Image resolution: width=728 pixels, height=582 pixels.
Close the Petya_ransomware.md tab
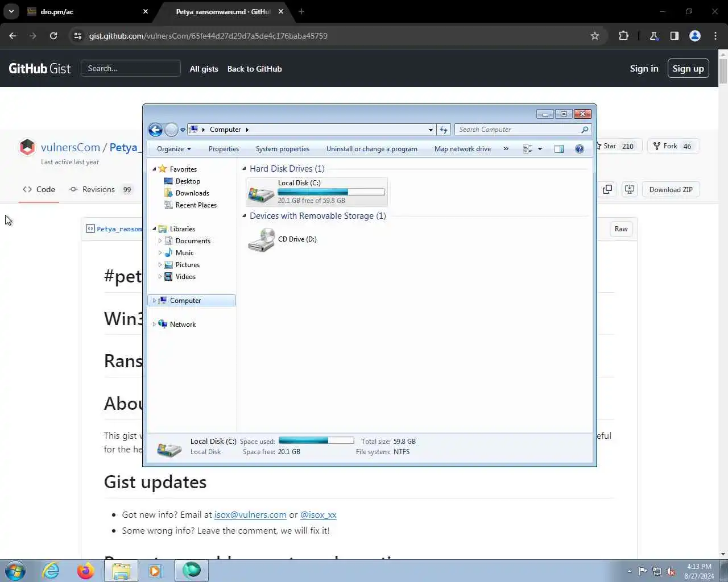[x=281, y=11]
